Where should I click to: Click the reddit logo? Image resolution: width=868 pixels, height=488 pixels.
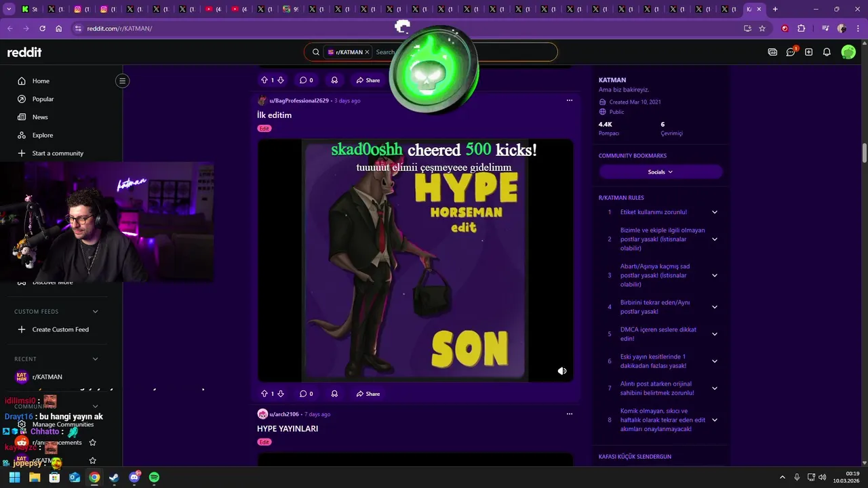pos(24,52)
